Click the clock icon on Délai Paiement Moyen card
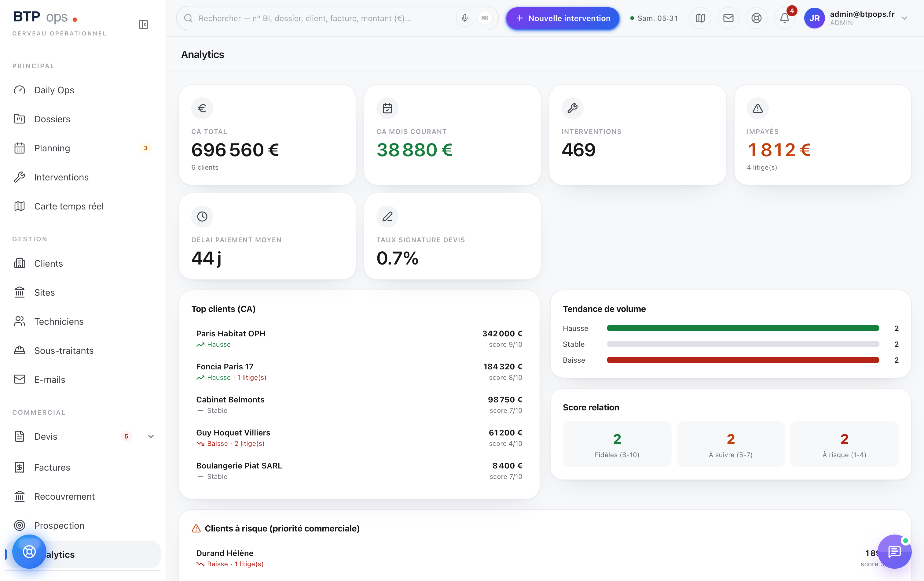The height and width of the screenshot is (581, 924). pyautogui.click(x=202, y=216)
